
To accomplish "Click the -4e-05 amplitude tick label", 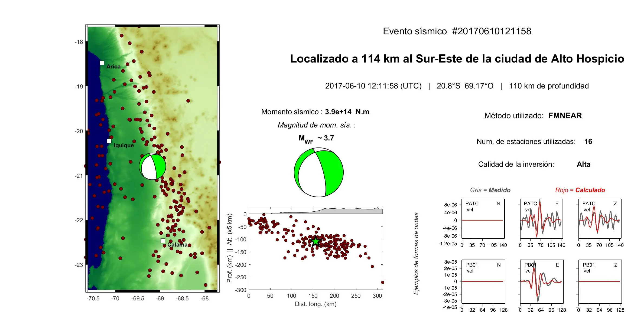I will [450, 307].
